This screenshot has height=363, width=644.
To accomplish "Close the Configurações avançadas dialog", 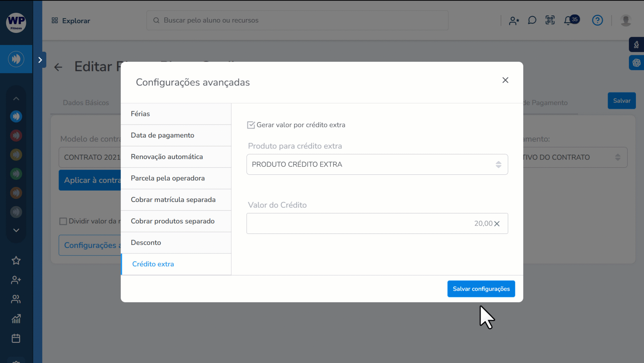I will (505, 80).
